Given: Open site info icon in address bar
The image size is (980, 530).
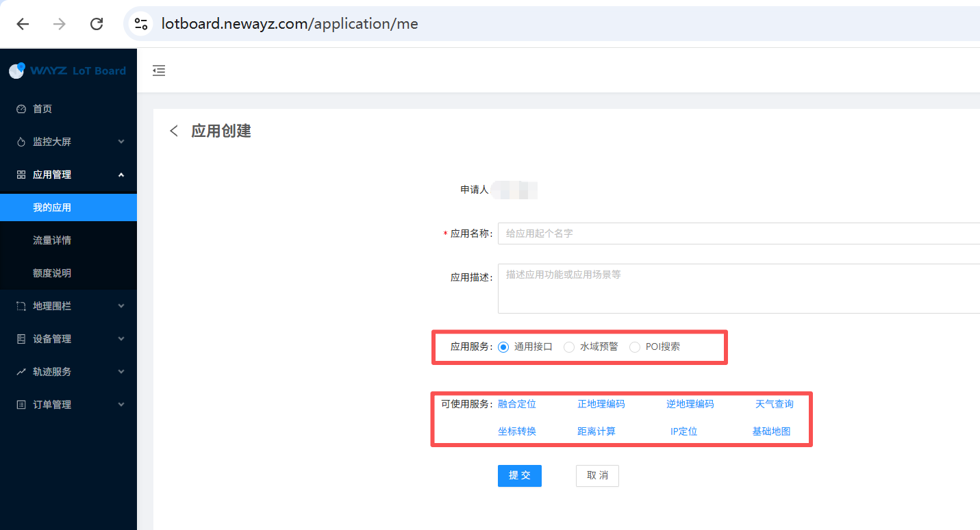Looking at the screenshot, I should (x=141, y=24).
